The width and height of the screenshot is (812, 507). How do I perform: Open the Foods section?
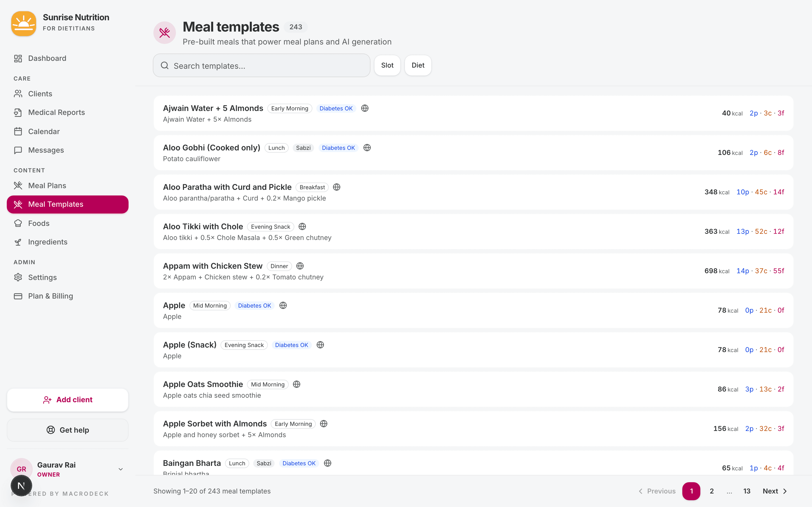(39, 223)
